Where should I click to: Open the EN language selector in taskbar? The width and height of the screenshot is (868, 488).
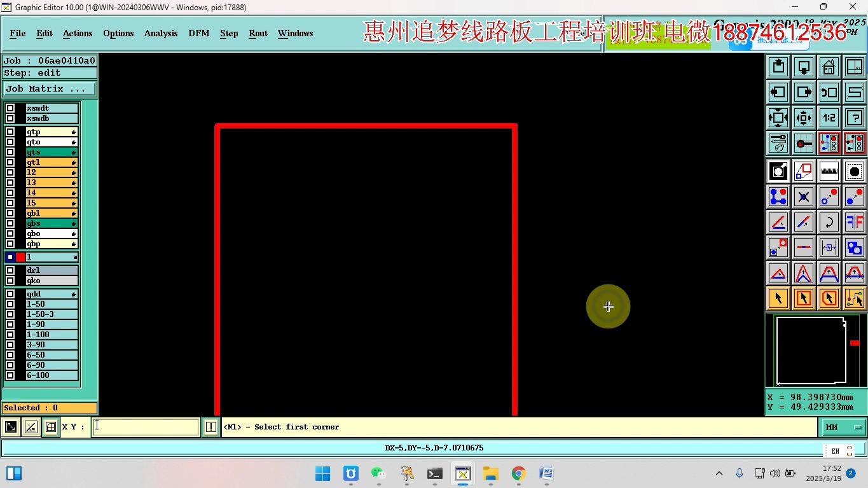(x=834, y=450)
